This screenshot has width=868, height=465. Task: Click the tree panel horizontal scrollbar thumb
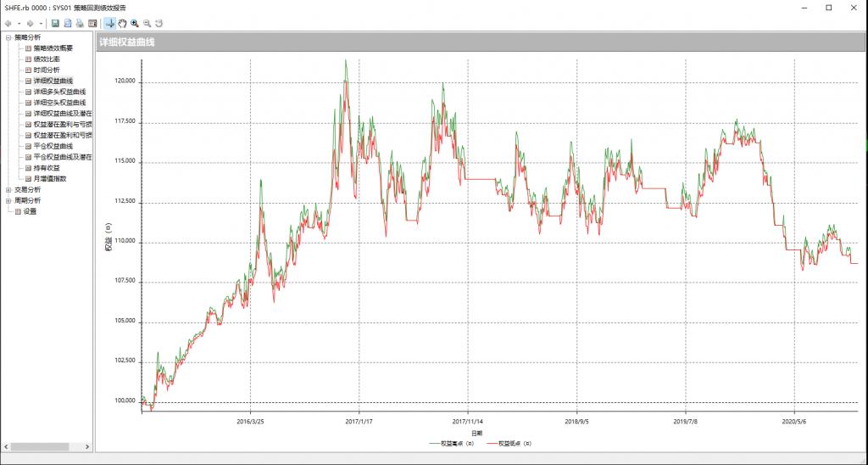click(40, 446)
